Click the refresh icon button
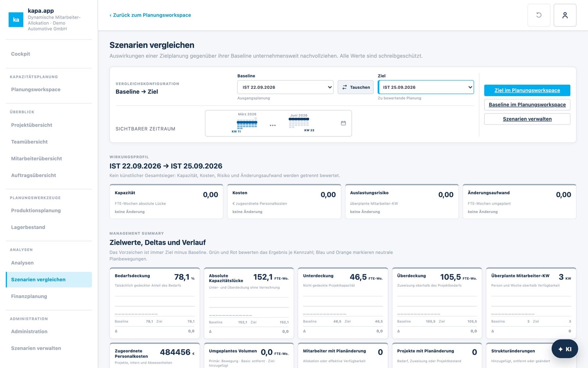This screenshot has height=368, width=588. point(539,15)
